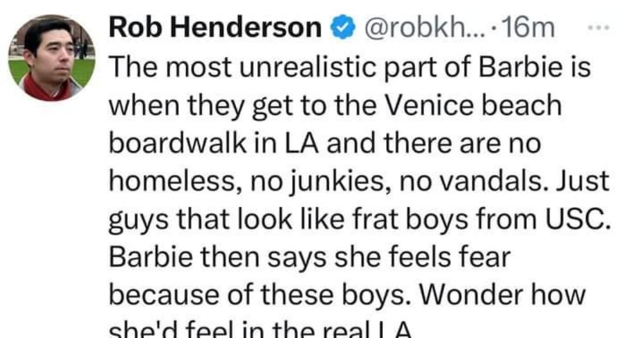This screenshot has width=644, height=338.
Task: Open Rob Henderson's profile avatar photo
Action: [51, 58]
